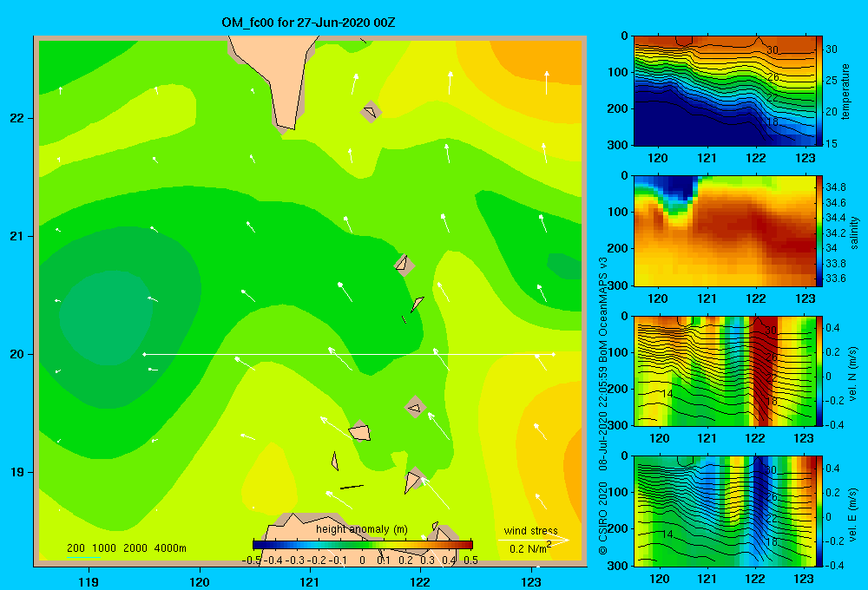Click the 'height anomaly (m)' label
This screenshot has width=868, height=590.
361,529
